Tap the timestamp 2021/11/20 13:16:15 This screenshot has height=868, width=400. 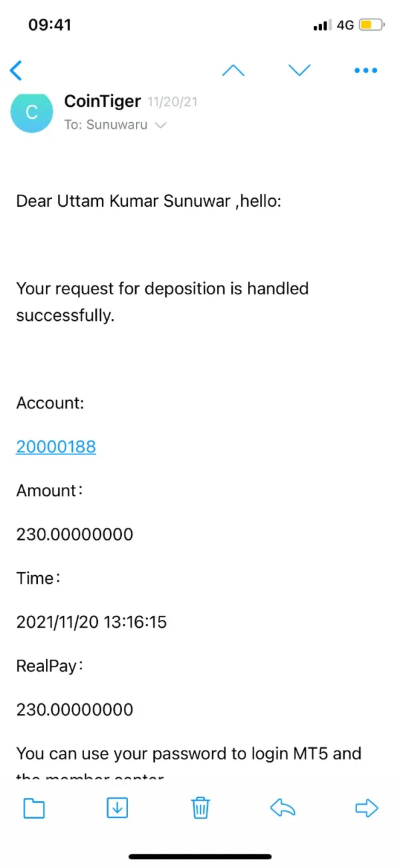(x=91, y=622)
